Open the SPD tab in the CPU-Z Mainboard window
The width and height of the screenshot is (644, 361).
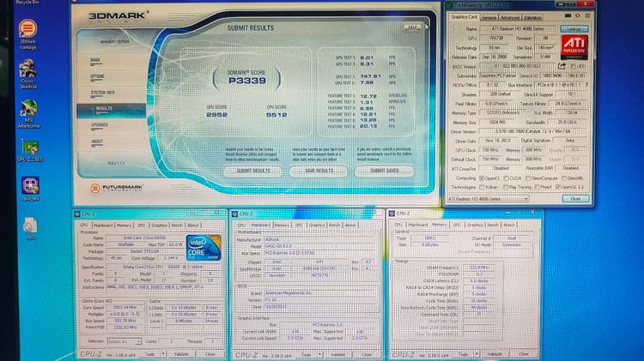point(299,225)
